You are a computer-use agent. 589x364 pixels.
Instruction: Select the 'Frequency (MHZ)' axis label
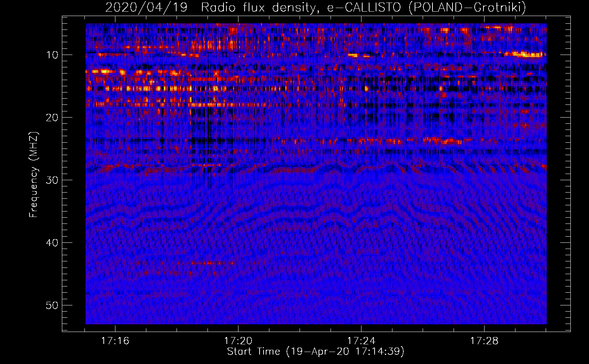pyautogui.click(x=33, y=175)
